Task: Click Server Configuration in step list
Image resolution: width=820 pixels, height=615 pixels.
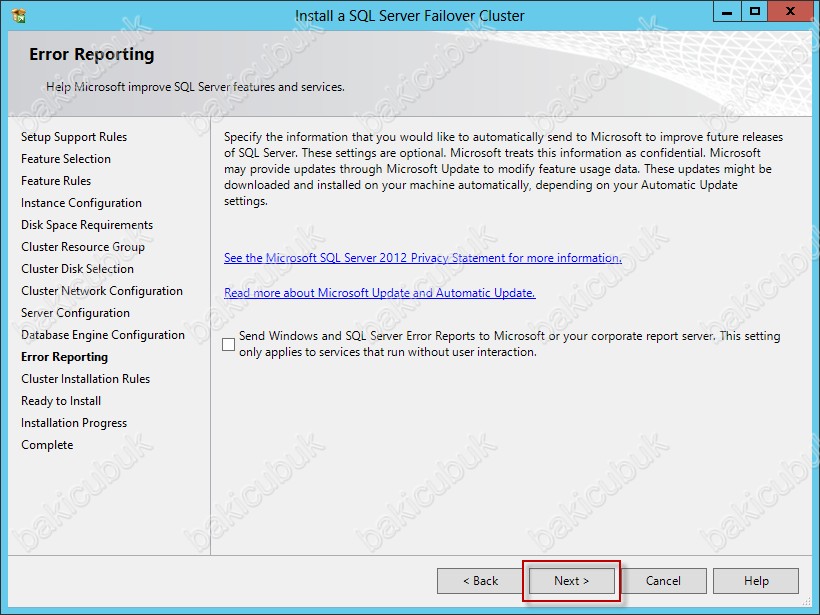Action: (75, 313)
